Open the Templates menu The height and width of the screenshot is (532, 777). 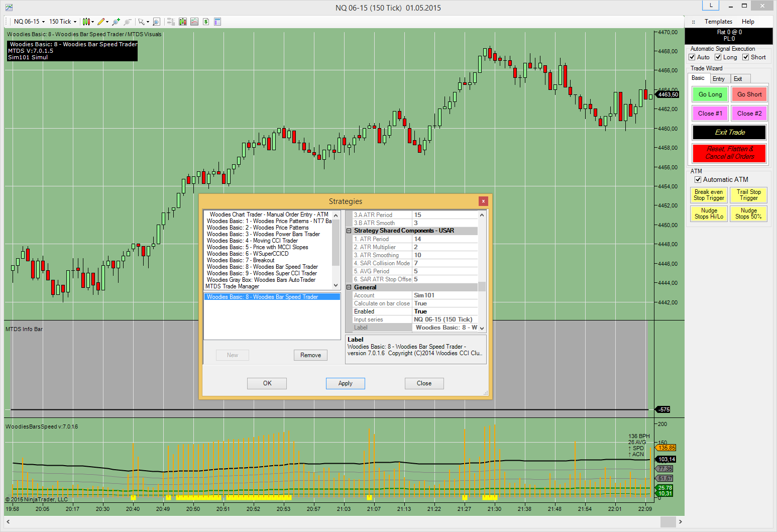pyautogui.click(x=718, y=22)
